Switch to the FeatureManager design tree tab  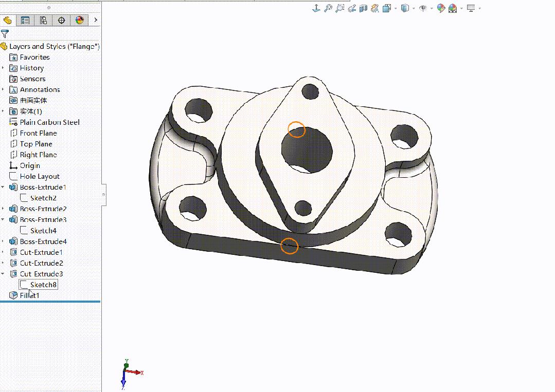pos(7,20)
